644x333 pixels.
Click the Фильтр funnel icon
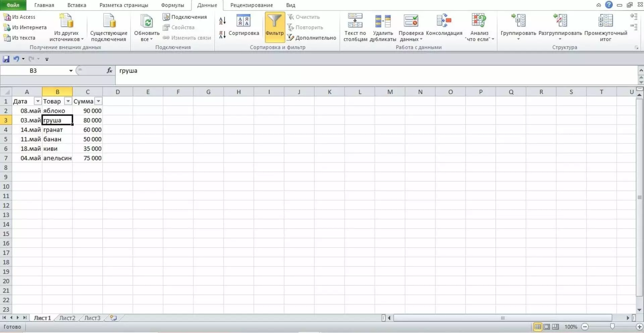pos(274,21)
